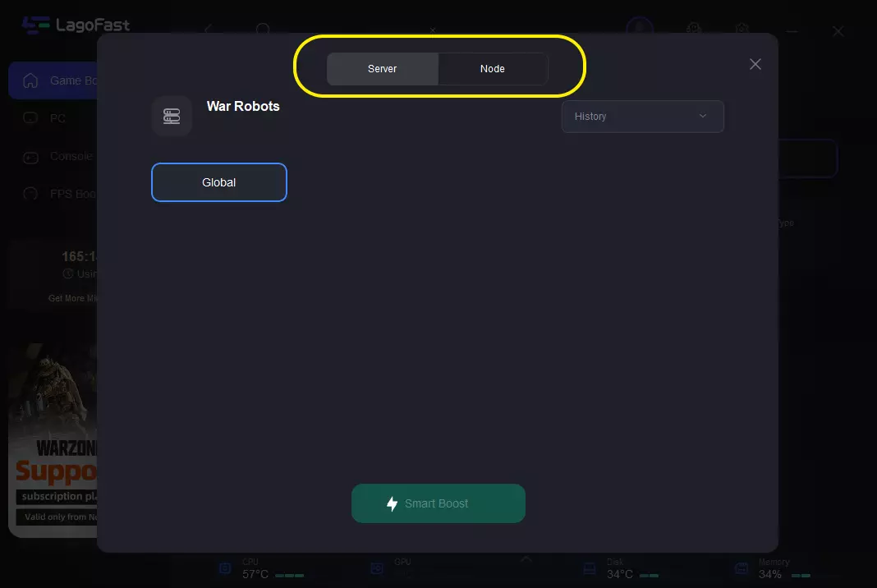This screenshot has height=588, width=877.
Task: Switch to the Server tab
Action: [382, 69]
